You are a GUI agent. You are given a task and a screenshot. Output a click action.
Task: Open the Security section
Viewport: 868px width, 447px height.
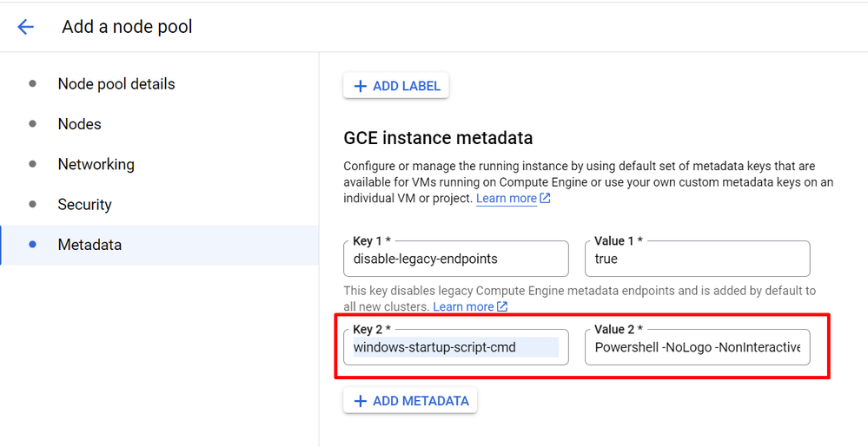click(x=85, y=205)
